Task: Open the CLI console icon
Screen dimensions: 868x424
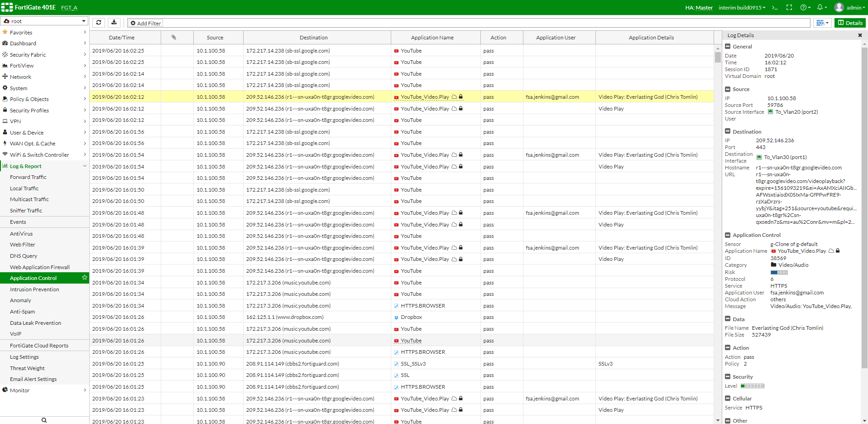Action: [x=775, y=8]
